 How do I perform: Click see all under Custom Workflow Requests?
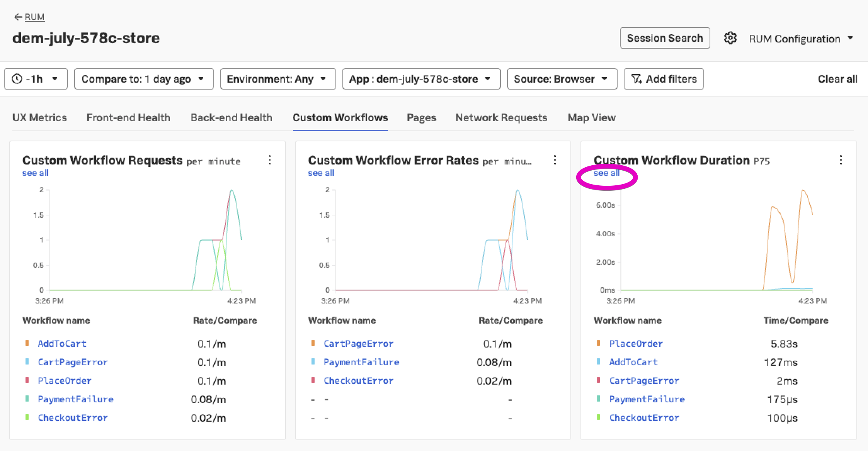(35, 173)
